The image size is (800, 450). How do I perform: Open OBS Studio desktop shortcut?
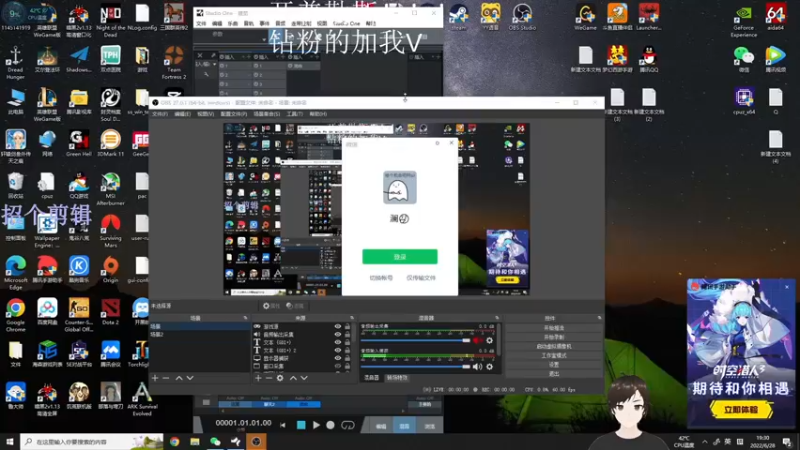click(x=522, y=17)
